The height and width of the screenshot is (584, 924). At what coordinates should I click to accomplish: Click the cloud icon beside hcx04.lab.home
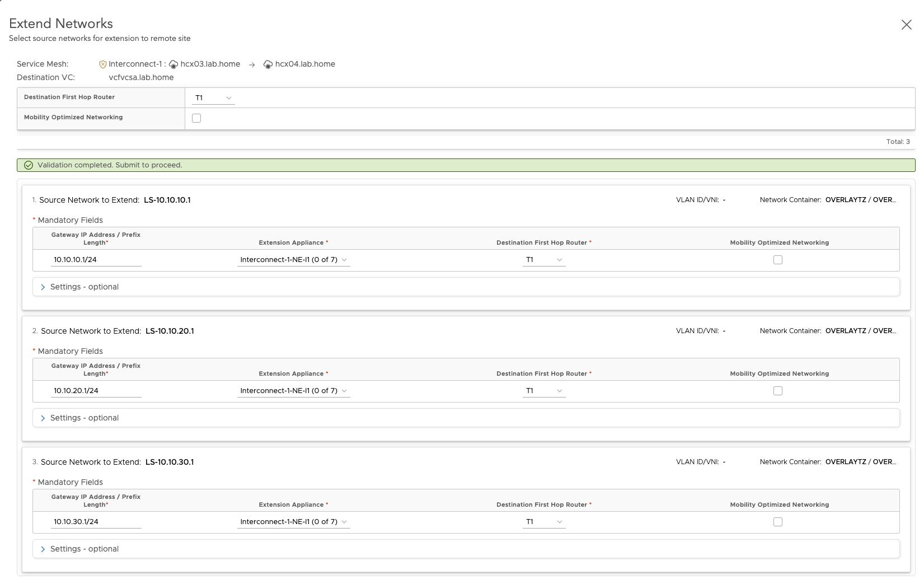268,64
